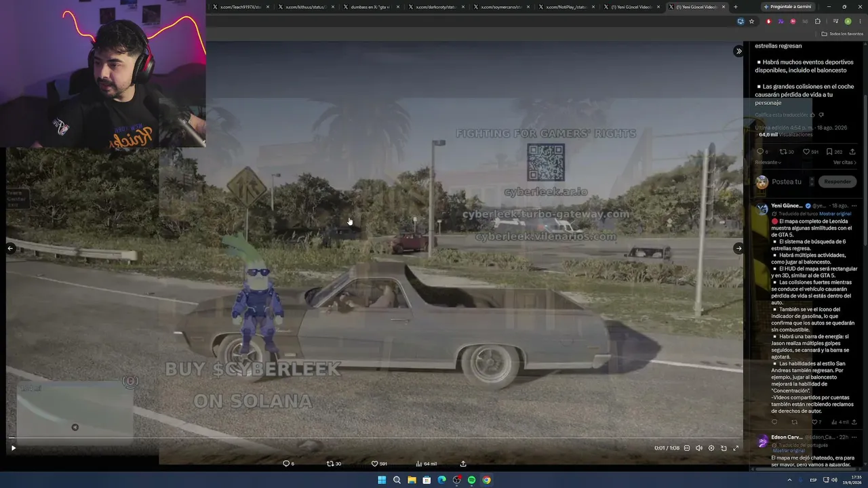Share icon below the video
Image resolution: width=868 pixels, height=488 pixels.
click(x=463, y=464)
